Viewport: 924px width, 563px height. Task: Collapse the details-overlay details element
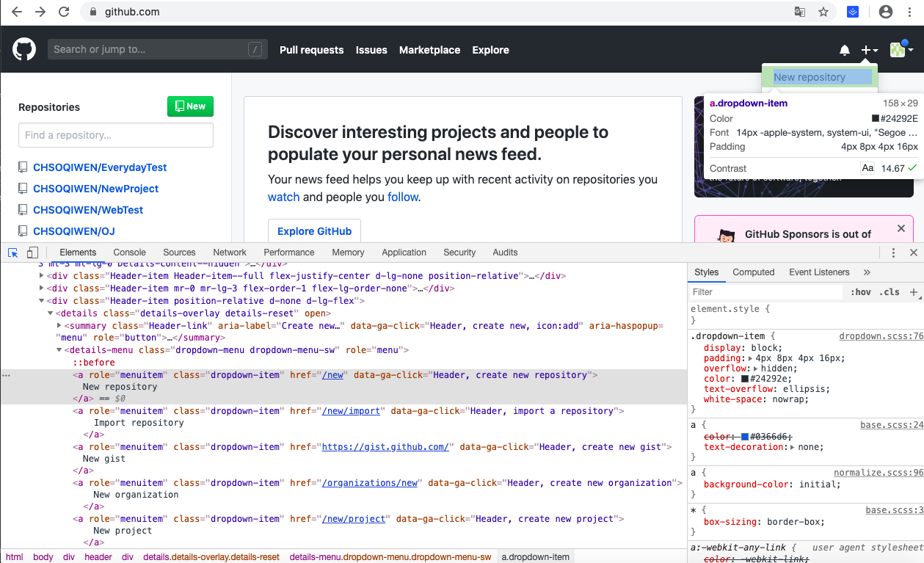51,313
